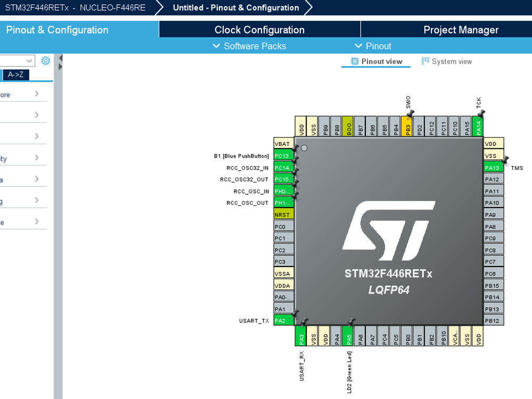The height and width of the screenshot is (399, 532).
Task: Click the STM32F446RETx - NUCLEO-F446RE breadcrumb
Action: [75, 8]
